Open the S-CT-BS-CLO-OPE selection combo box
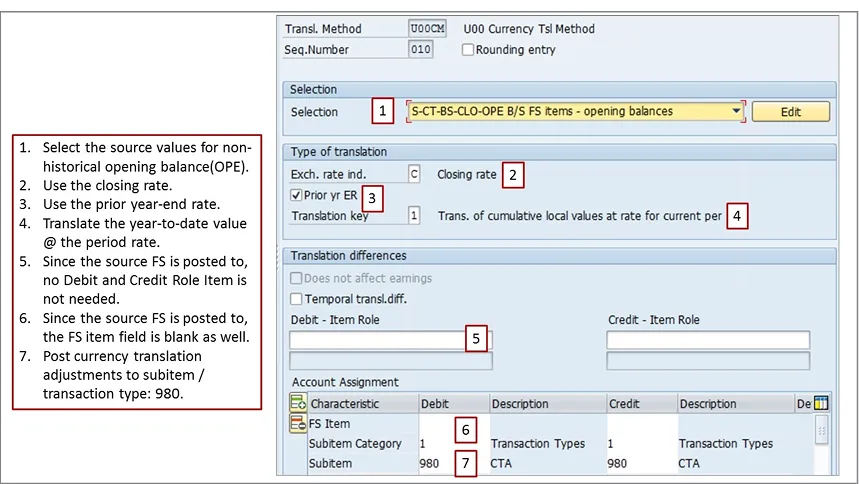 [570, 111]
